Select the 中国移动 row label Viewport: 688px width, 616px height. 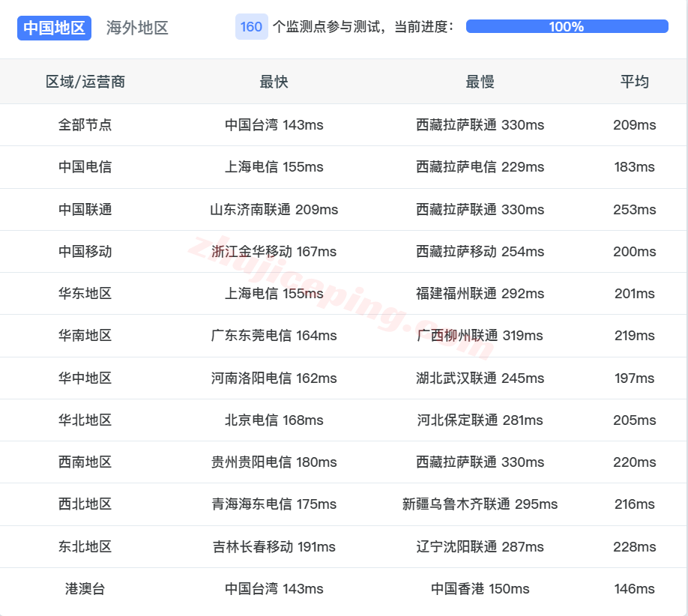tap(85, 251)
